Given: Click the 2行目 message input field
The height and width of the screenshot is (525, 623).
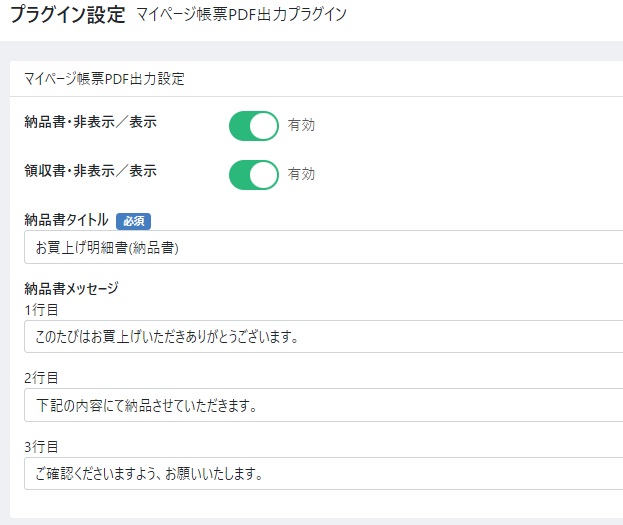Looking at the screenshot, I should 323,405.
